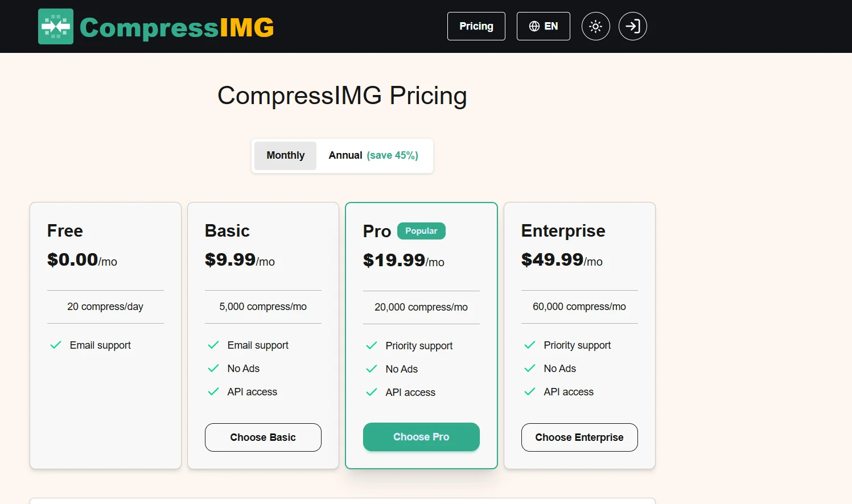Screen dimensions: 852x504
Task: Click the checkmark next to Basic No Ads
Action: click(213, 369)
